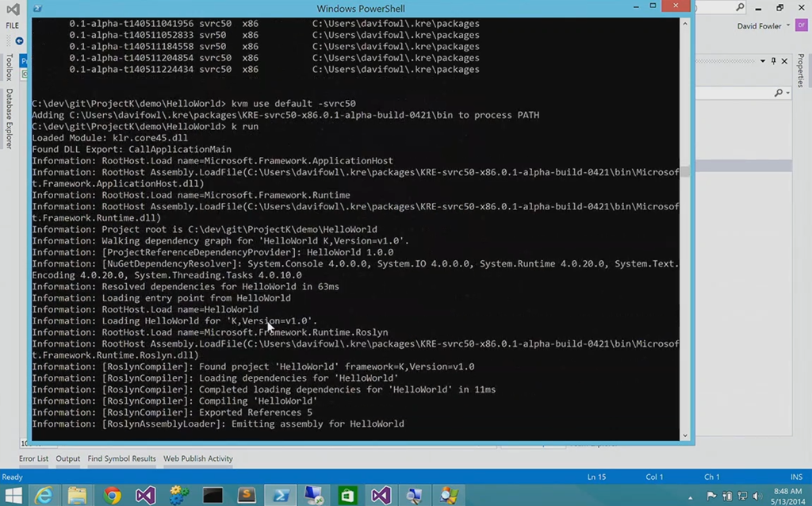The image size is (812, 506).
Task: Open File Explorer from the taskbar
Action: 77,496
